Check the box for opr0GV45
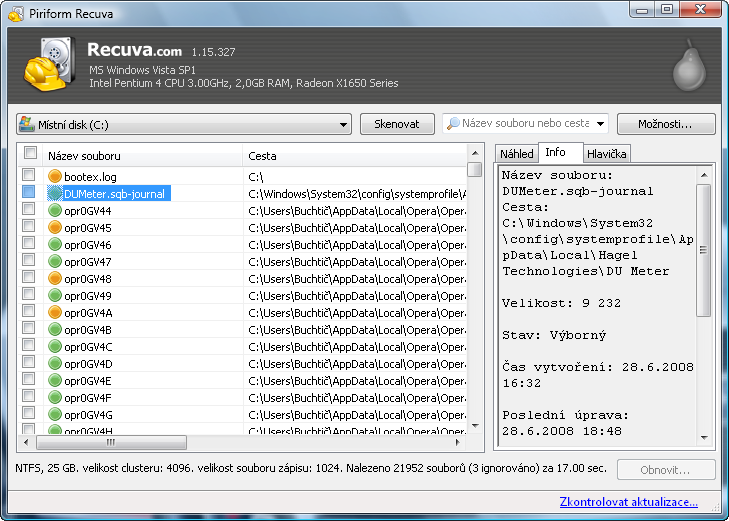Image resolution: width=729 pixels, height=521 pixels. [x=29, y=226]
